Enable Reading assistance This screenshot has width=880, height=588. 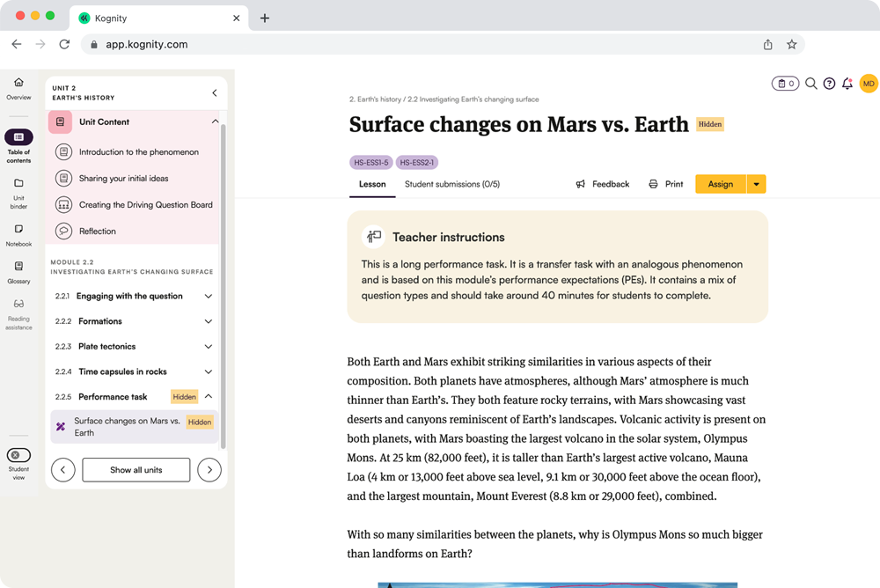(x=18, y=310)
